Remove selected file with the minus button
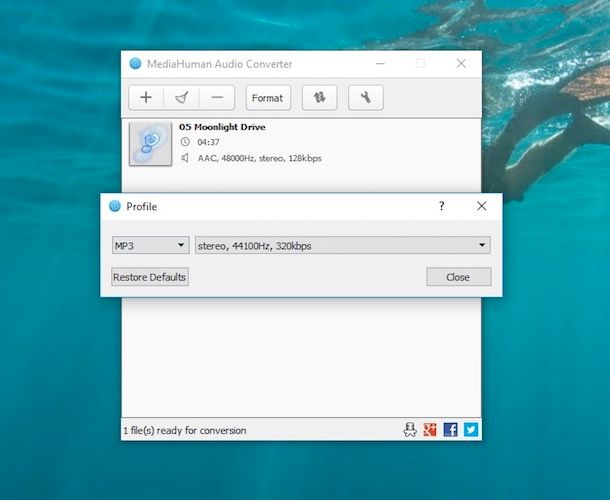The height and width of the screenshot is (500, 610). (217, 98)
